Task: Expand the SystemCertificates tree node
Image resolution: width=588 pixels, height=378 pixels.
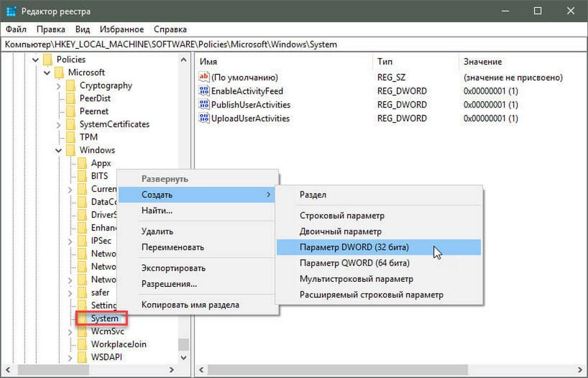Action: point(59,124)
